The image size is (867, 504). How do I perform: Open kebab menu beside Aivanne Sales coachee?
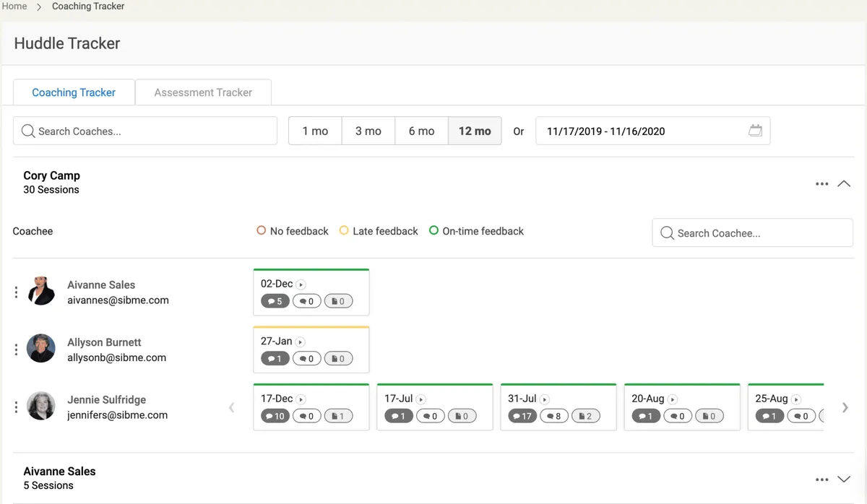pyautogui.click(x=17, y=292)
